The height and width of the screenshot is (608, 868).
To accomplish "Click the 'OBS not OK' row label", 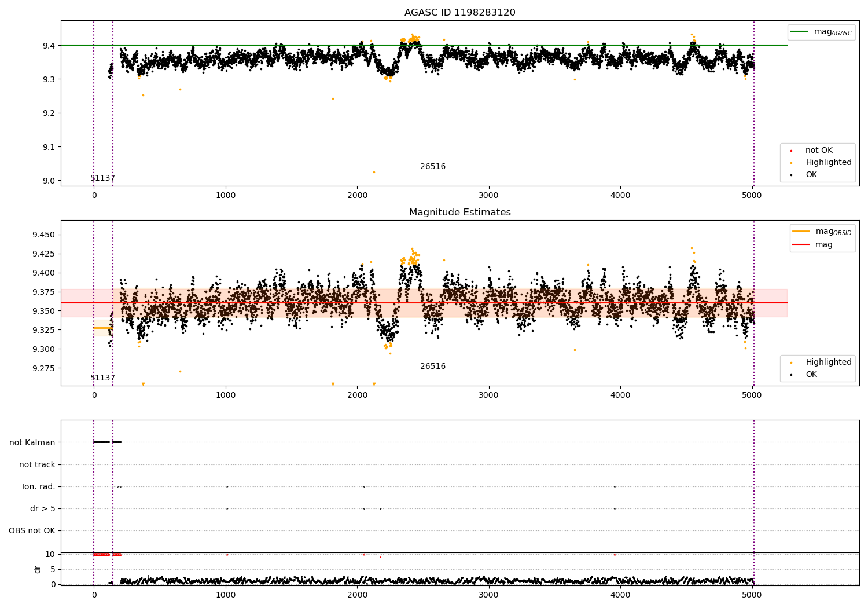I will pos(32,530).
